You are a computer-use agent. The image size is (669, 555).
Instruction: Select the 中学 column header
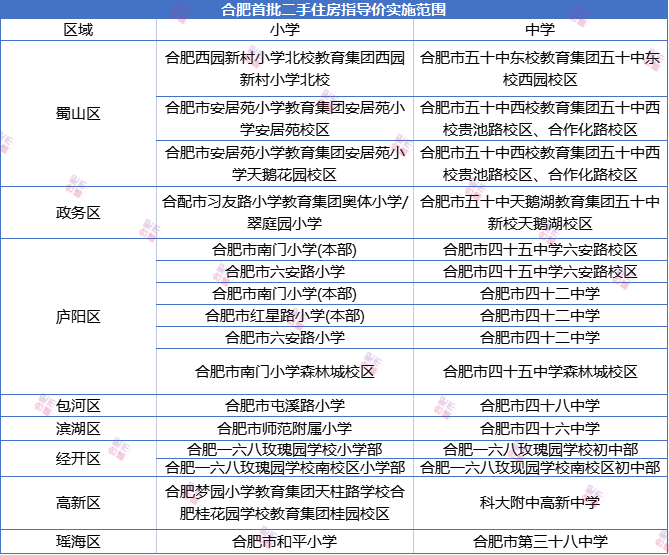(540, 30)
